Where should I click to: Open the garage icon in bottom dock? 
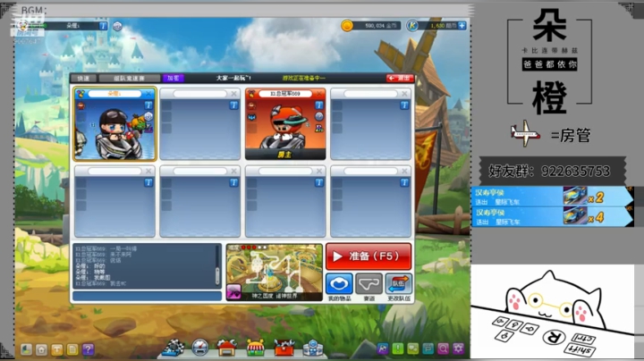tap(226, 348)
